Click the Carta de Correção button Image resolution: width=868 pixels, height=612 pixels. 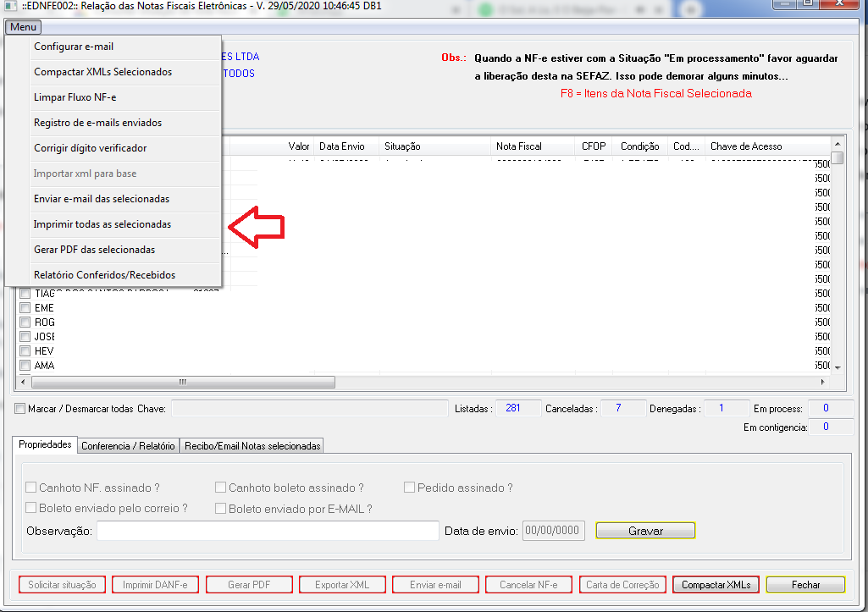(622, 585)
